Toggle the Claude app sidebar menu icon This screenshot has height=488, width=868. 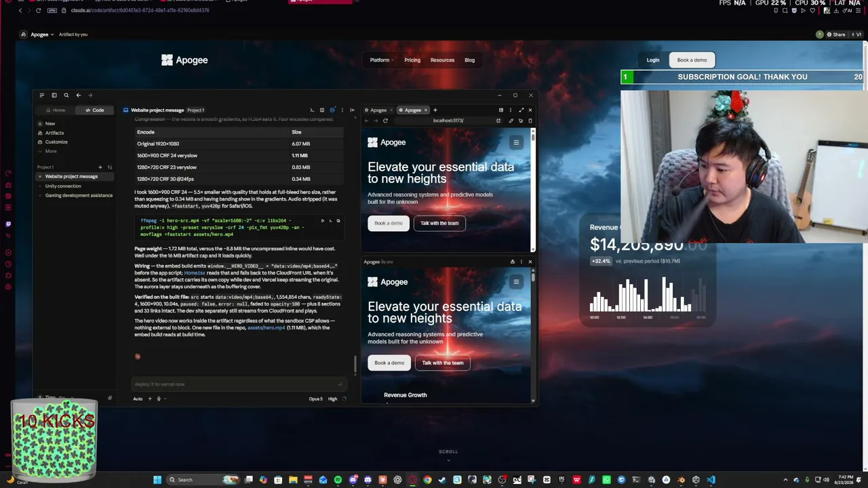tap(41, 95)
